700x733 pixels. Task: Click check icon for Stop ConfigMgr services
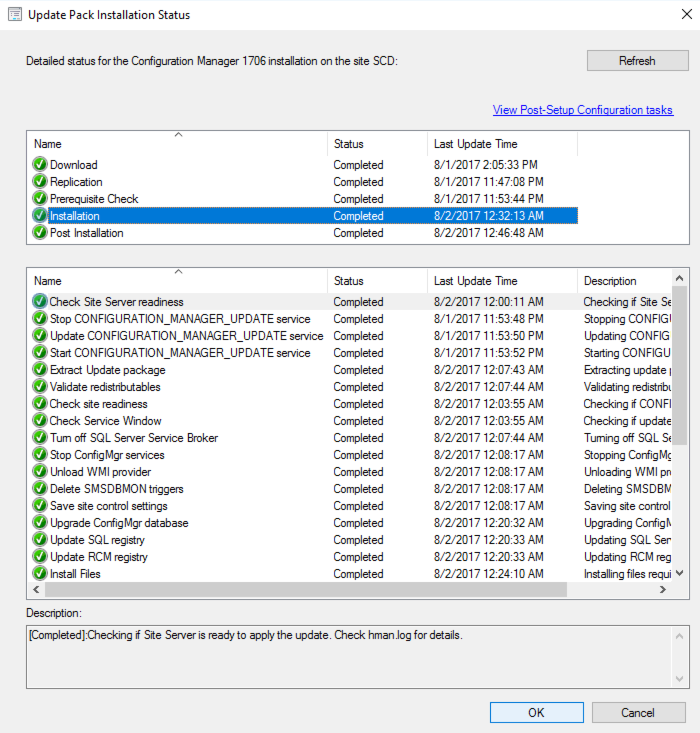[40, 454]
